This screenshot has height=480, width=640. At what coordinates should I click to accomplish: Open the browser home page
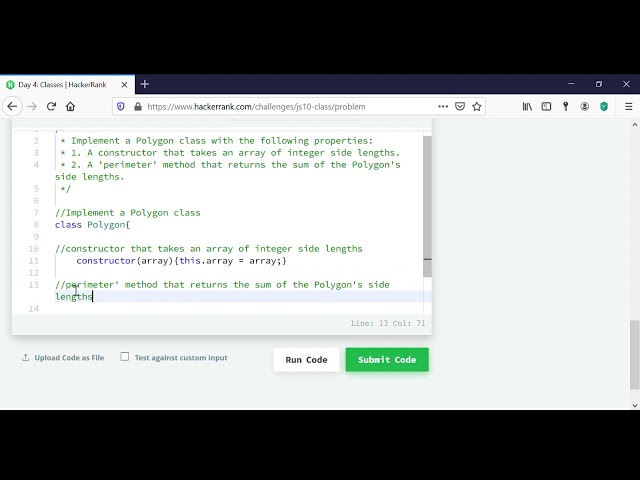[x=71, y=107]
